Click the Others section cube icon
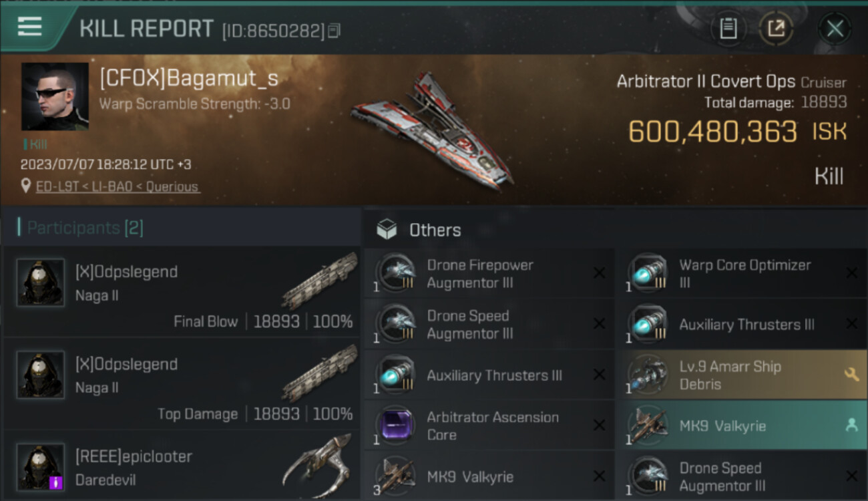 point(387,230)
